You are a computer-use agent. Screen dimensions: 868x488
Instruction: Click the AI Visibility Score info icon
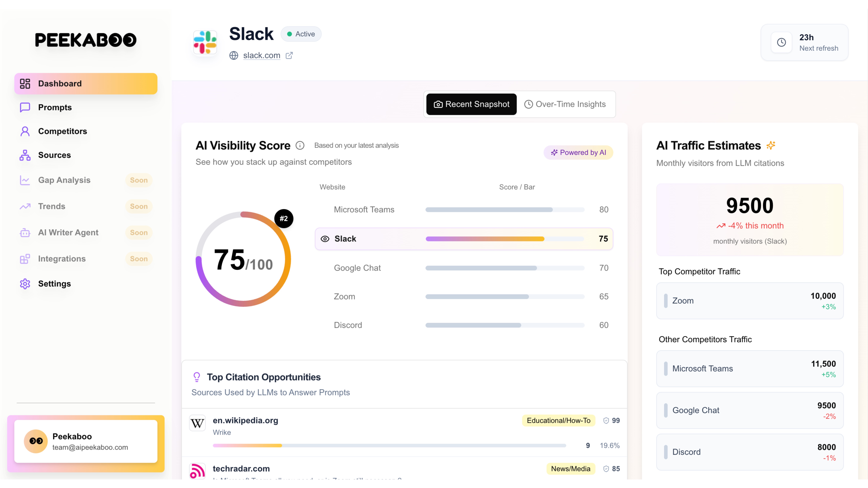(300, 145)
